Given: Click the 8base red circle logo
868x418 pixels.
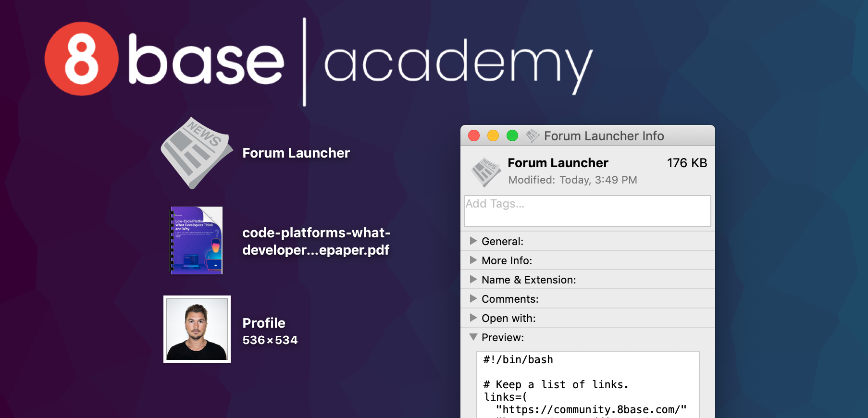Looking at the screenshot, I should coord(82,59).
